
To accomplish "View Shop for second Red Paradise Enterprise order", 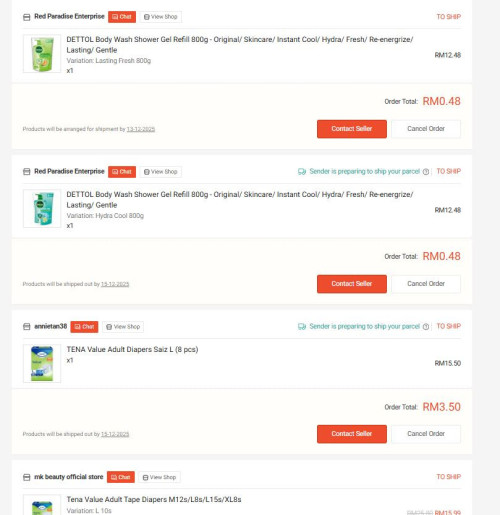I will pos(161,172).
